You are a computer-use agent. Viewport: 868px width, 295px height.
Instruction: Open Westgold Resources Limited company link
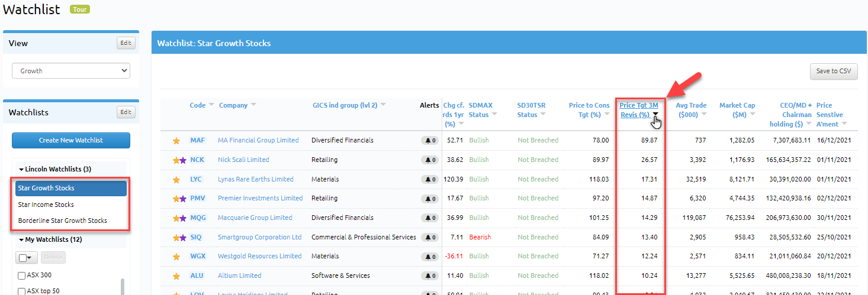pyautogui.click(x=260, y=257)
